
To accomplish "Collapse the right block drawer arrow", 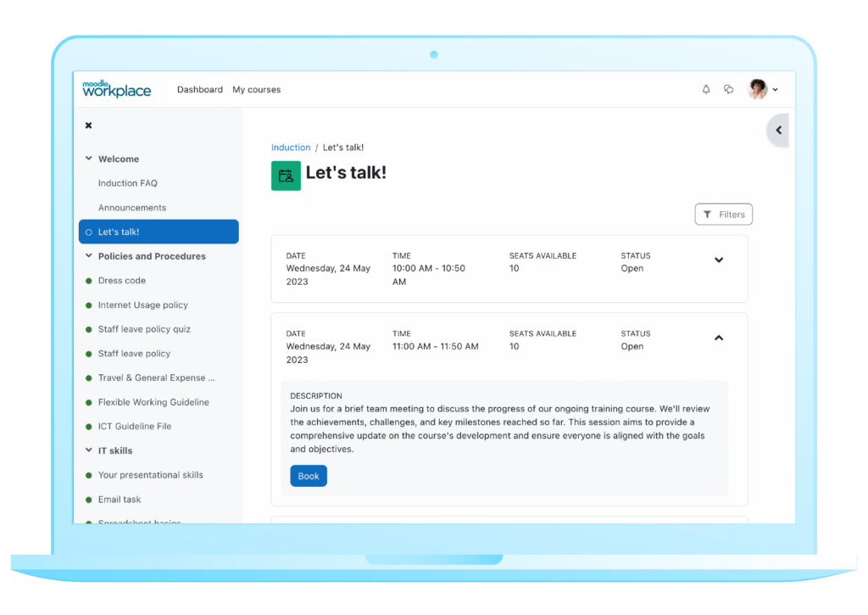I will pos(777,130).
